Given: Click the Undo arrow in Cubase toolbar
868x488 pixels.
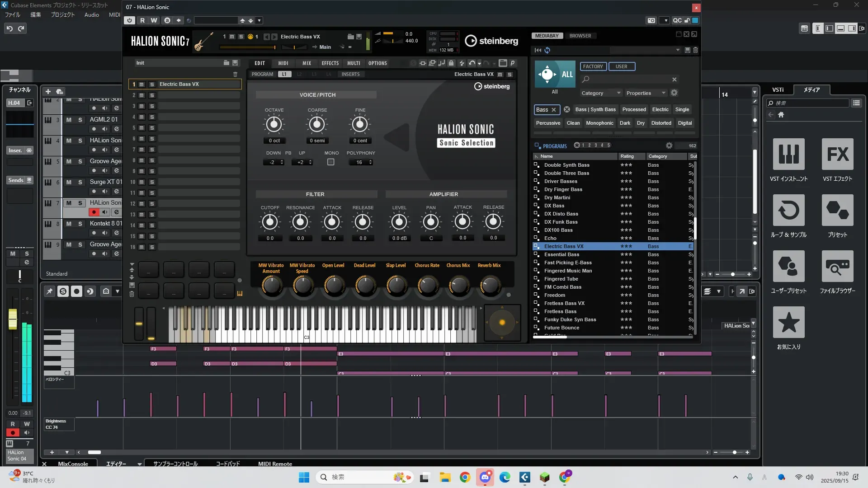Looking at the screenshot, I should (9, 28).
